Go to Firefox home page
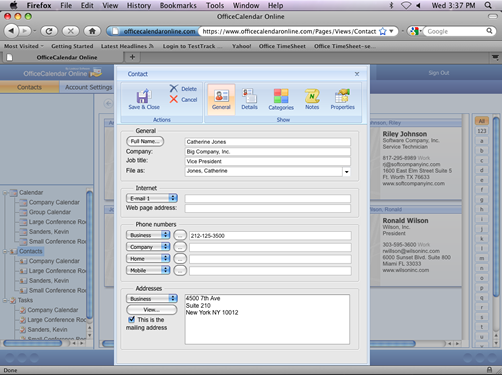The image size is (502, 375). click(x=92, y=31)
